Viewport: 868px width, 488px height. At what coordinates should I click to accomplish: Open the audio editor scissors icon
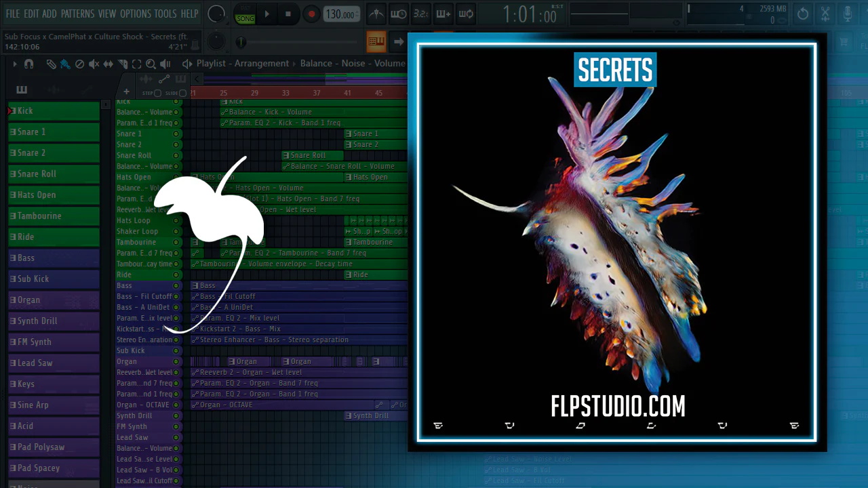tap(825, 14)
